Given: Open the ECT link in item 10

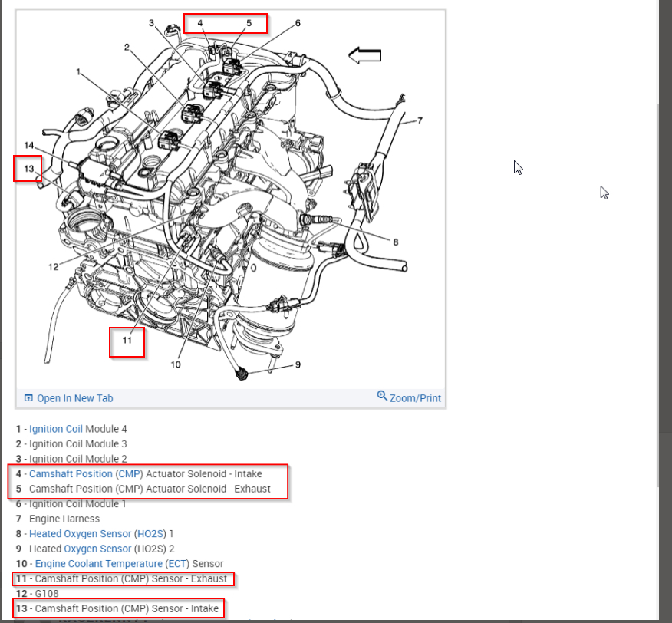Looking at the screenshot, I should [177, 564].
